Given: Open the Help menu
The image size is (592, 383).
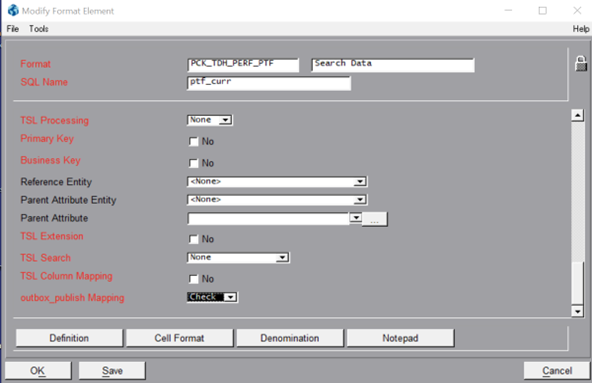Looking at the screenshot, I should 581,29.
